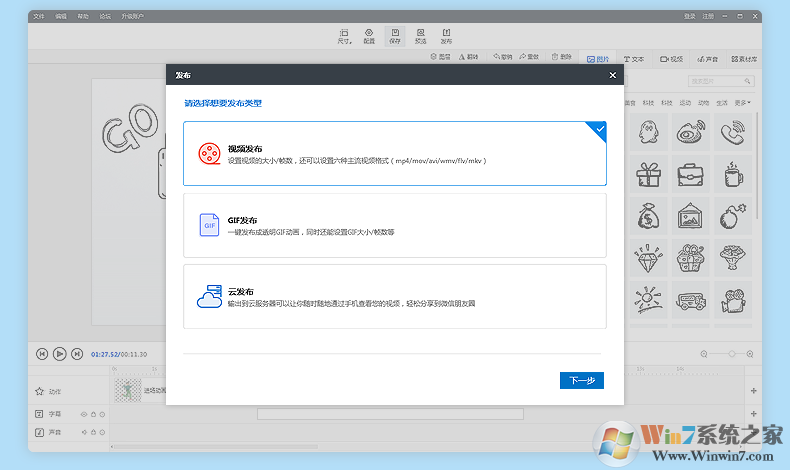Toggle the subtitle (字幕) track visibility eye
790x470 pixels.
click(84, 414)
